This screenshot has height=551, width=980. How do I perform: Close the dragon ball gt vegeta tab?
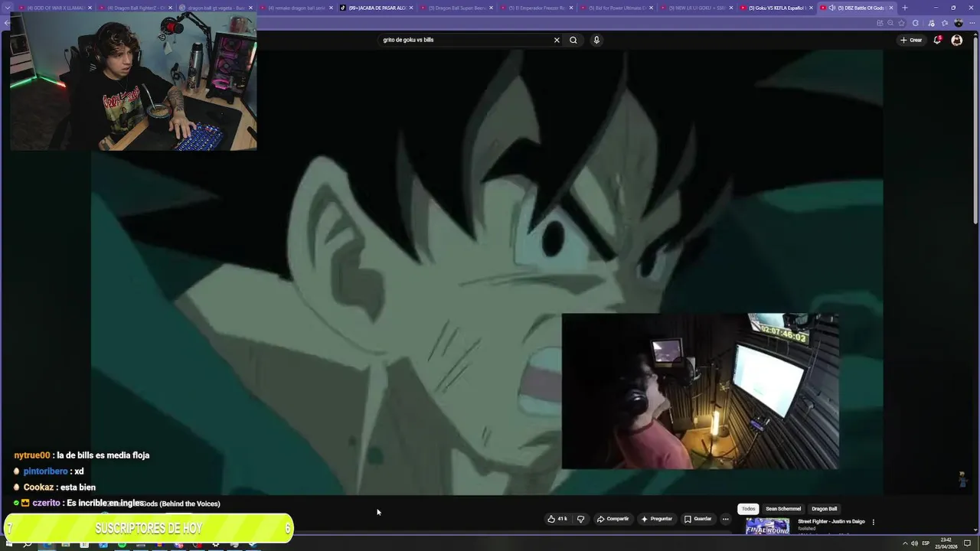(250, 8)
